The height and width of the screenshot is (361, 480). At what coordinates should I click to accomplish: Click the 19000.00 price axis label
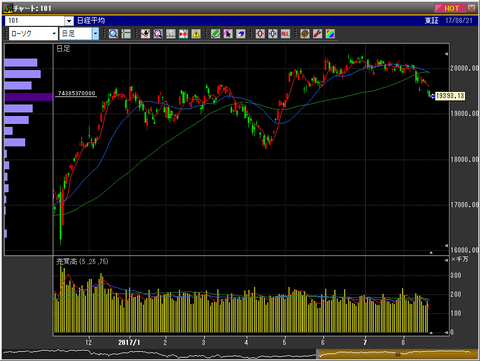465,114
